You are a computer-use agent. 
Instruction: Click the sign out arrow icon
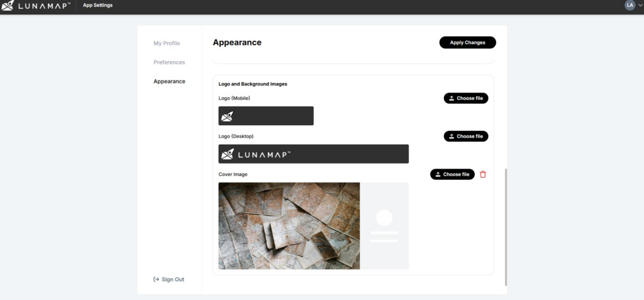tap(156, 279)
